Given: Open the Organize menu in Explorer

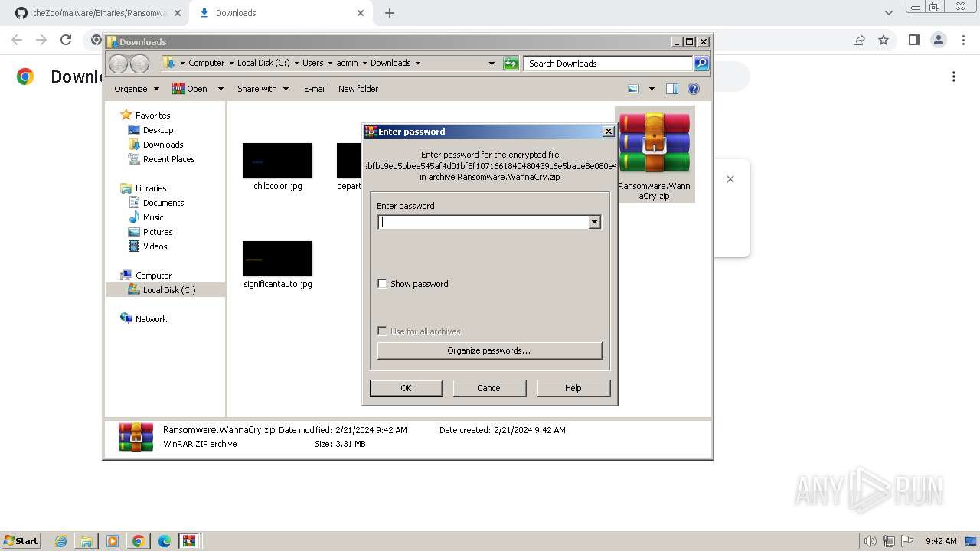Looking at the screenshot, I should (x=136, y=89).
